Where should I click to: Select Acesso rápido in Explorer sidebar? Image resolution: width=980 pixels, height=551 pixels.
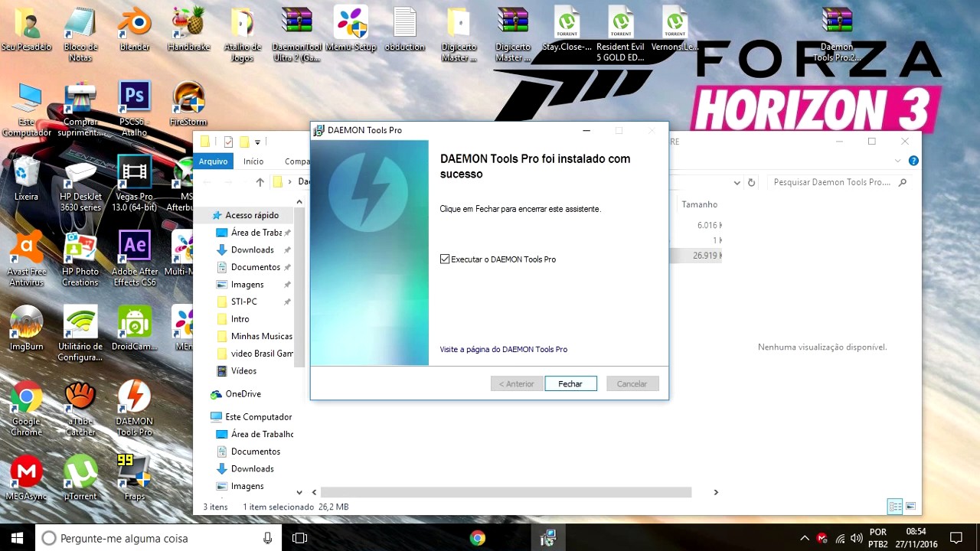tap(251, 215)
